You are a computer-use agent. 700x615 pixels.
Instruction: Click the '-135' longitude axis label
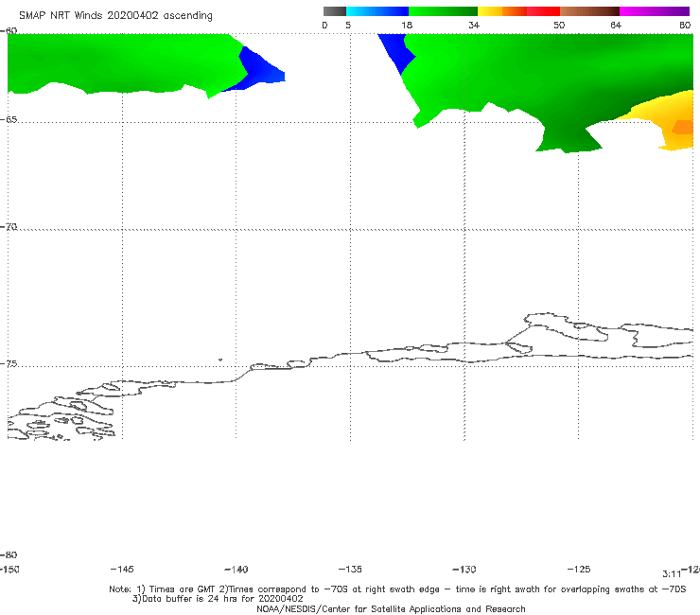pyautogui.click(x=350, y=570)
